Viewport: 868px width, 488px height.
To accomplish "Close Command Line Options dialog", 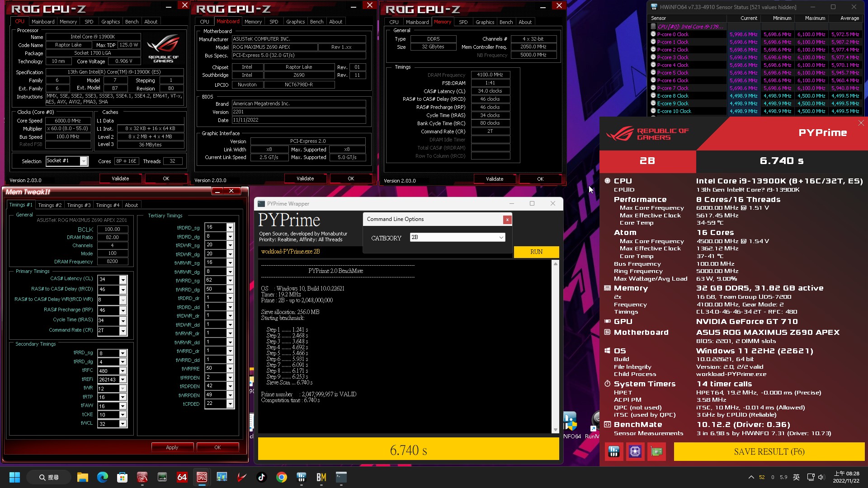I will [507, 220].
